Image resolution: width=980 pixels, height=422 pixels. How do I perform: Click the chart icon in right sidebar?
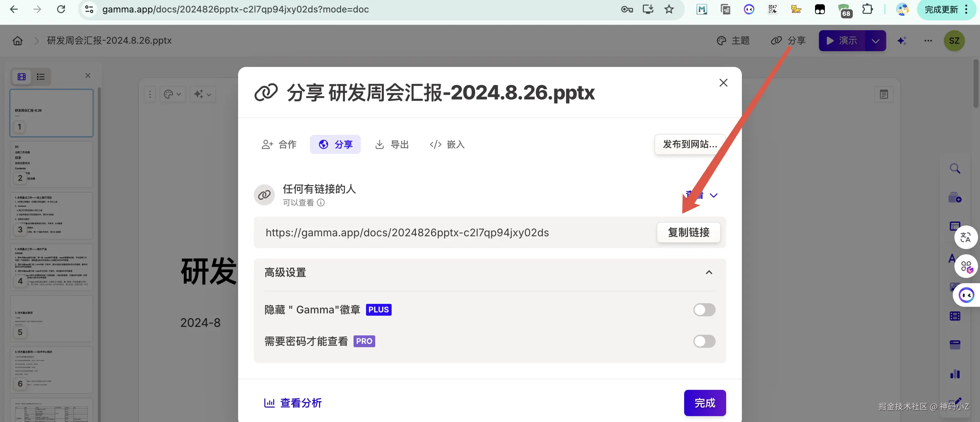click(x=954, y=374)
